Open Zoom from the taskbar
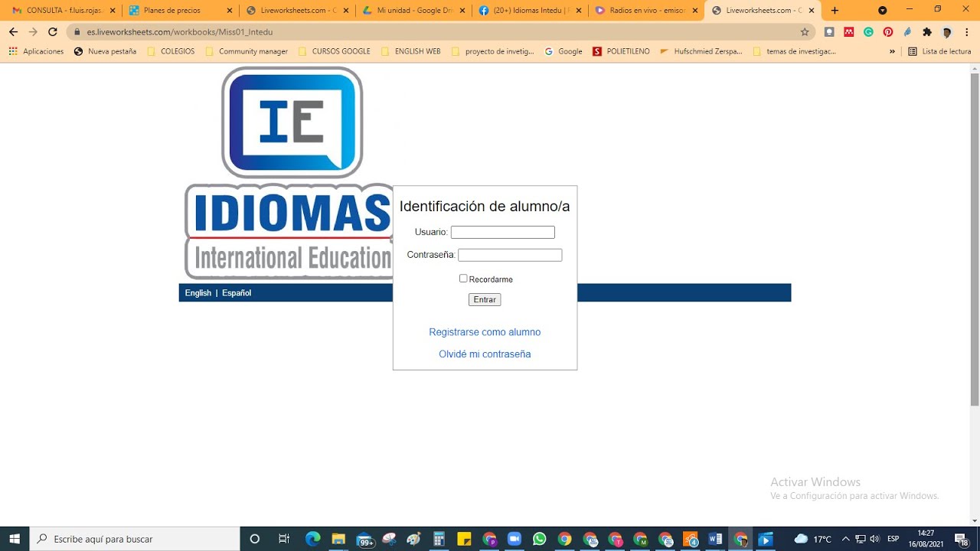980x551 pixels. [514, 539]
